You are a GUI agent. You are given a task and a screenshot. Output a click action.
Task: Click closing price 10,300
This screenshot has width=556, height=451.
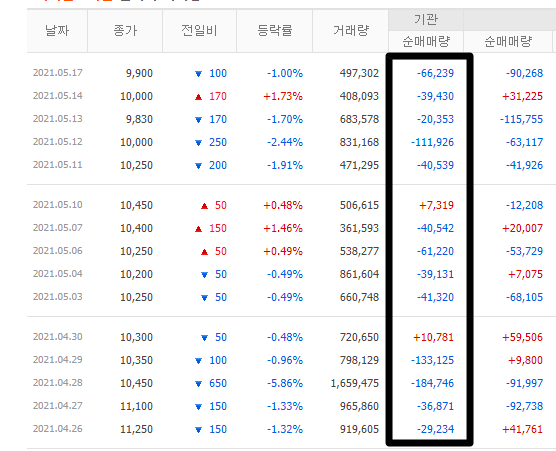(x=137, y=337)
